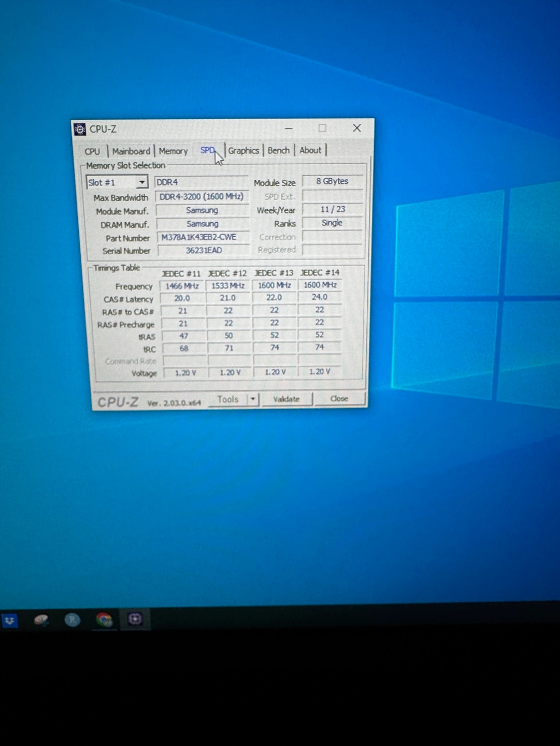Click the Module Manuf. Samsung field
The height and width of the screenshot is (746, 560).
[202, 210]
